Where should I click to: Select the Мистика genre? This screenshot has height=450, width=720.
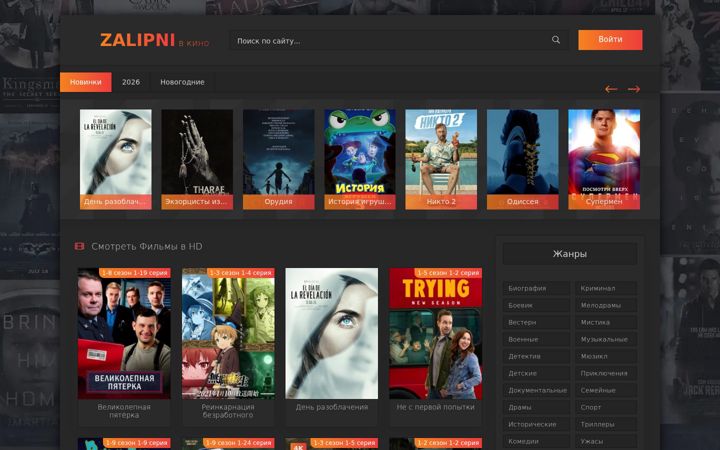pos(606,322)
